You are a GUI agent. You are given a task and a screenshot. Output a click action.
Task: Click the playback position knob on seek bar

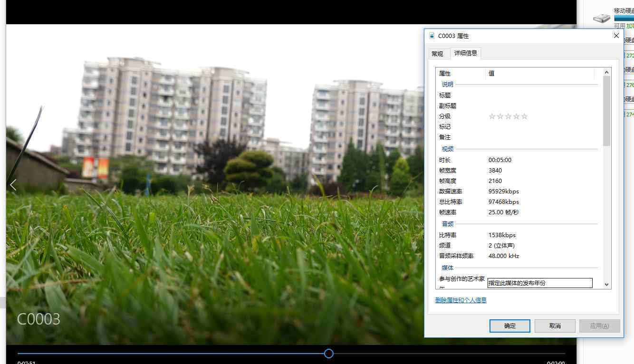tap(328, 354)
